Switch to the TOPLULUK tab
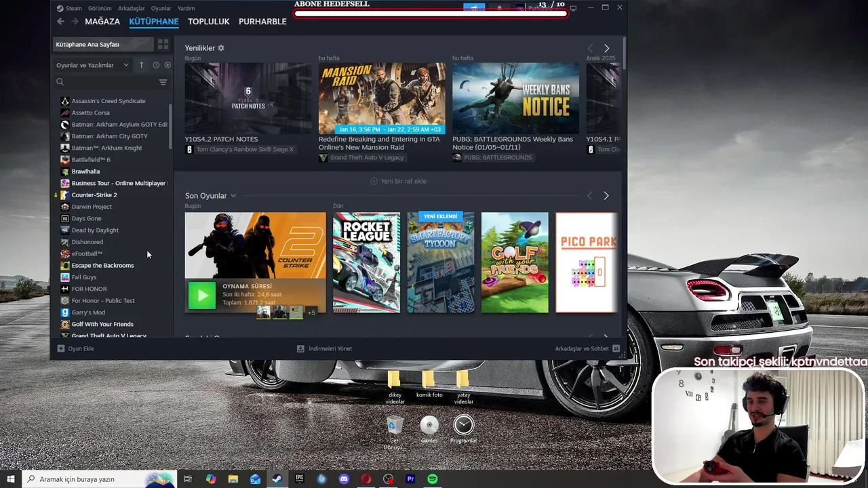 click(x=209, y=22)
